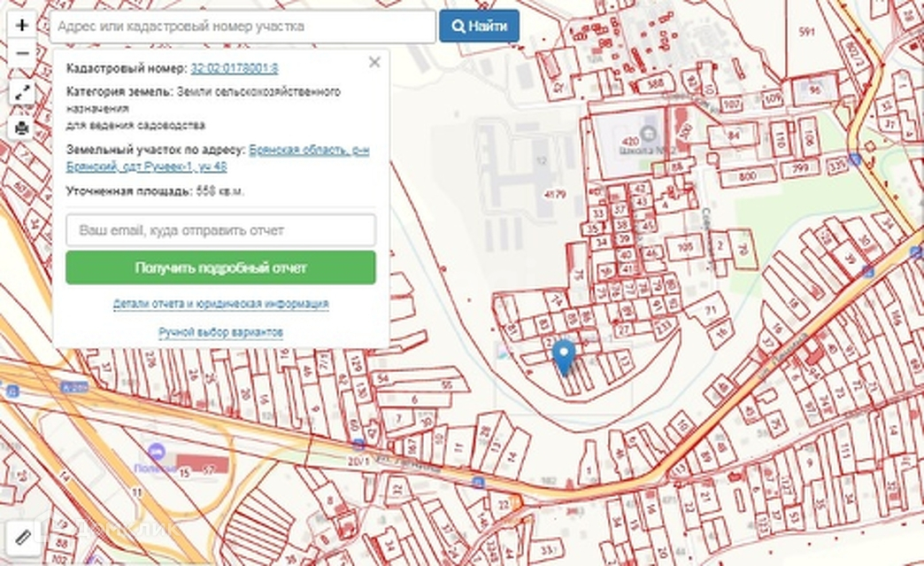Zoom in with the plus button

click(22, 26)
